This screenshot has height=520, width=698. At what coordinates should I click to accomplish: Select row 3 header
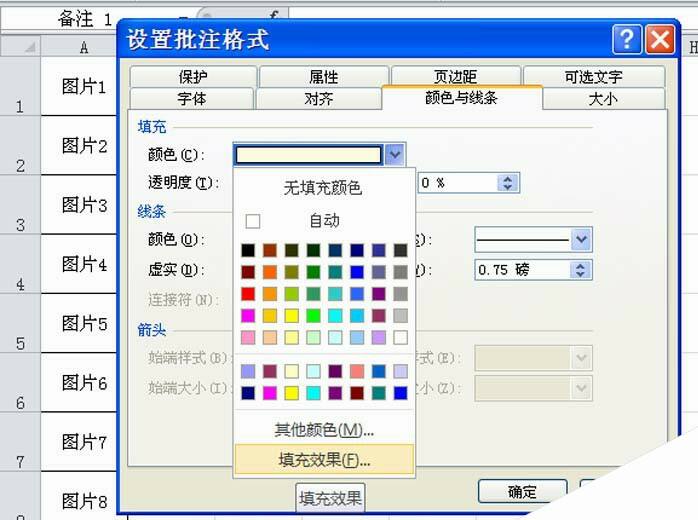pyautogui.click(x=20, y=205)
